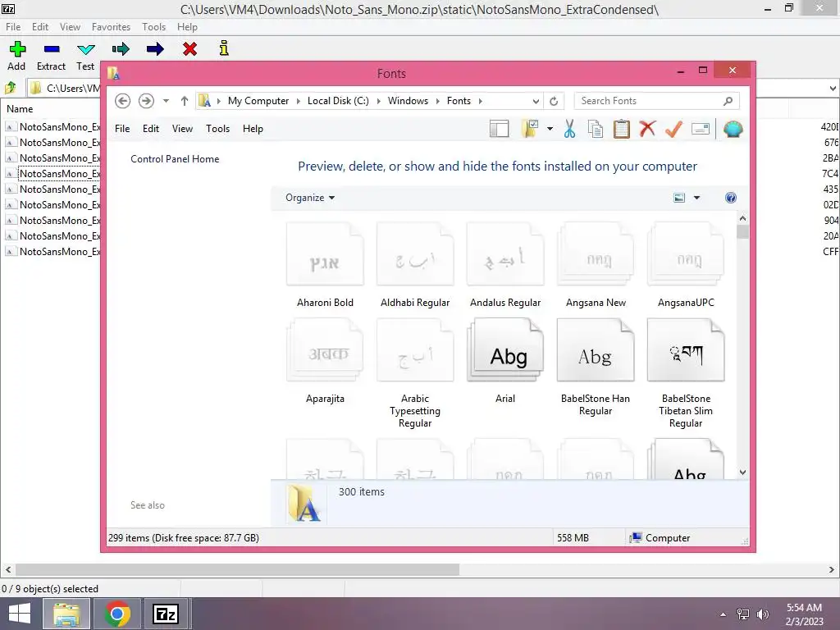Click the fonts list vertical scrollbar thumb
Viewport: 840px width, 630px height.
(x=742, y=232)
